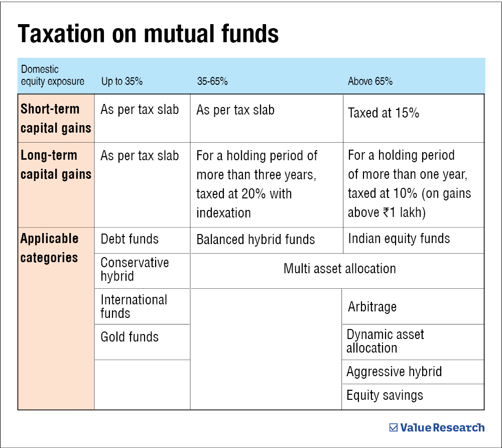Click the 'Short-term capital gains' row label

[x=56, y=119]
